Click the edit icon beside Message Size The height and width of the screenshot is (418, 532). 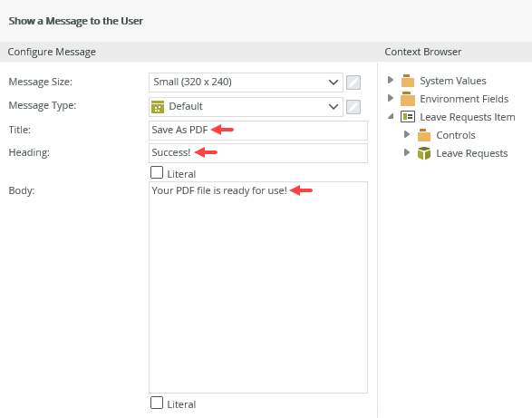pyautogui.click(x=353, y=83)
